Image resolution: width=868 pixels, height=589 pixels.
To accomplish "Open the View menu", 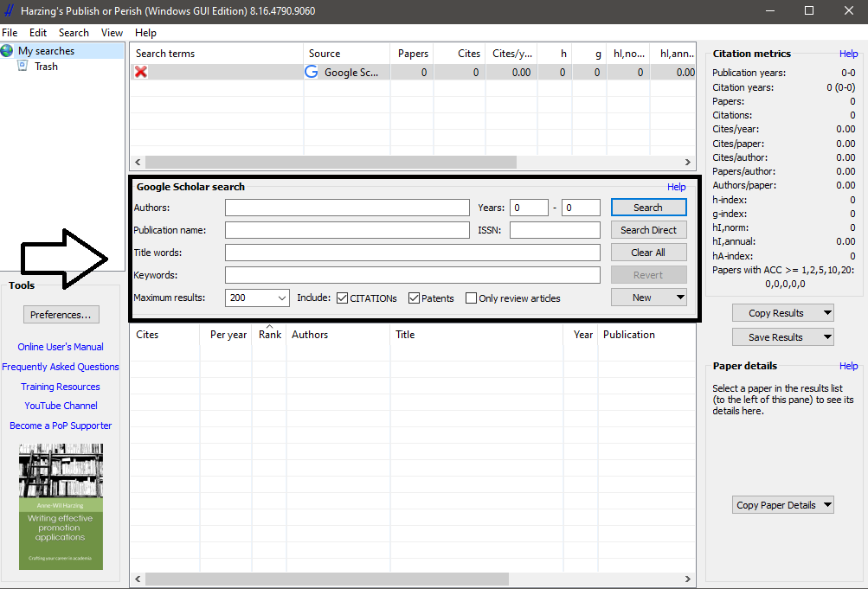I will 112,33.
